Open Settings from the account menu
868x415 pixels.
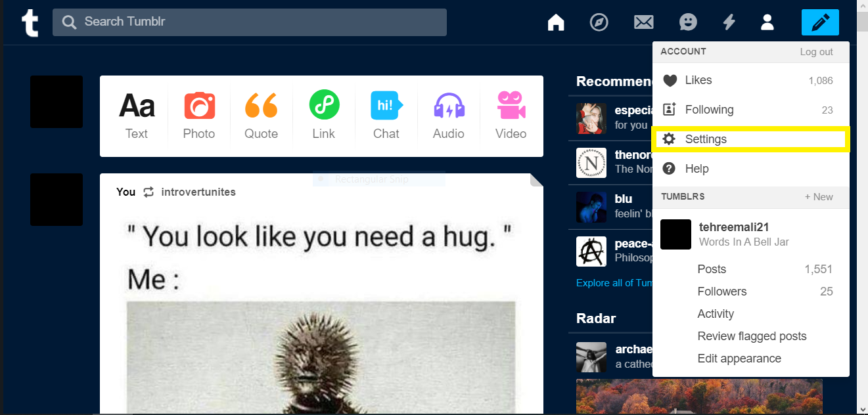751,139
